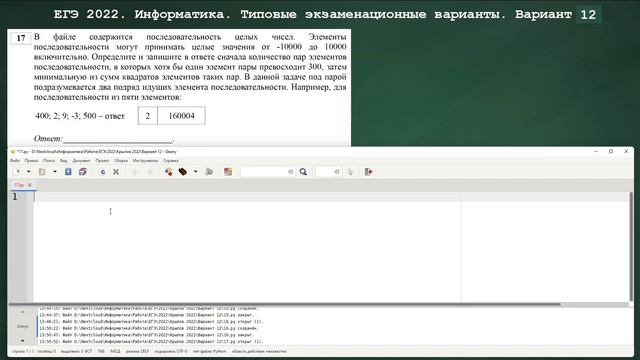Maximize the Geany window
This screenshot has height=360, width=640.
tap(611, 151)
